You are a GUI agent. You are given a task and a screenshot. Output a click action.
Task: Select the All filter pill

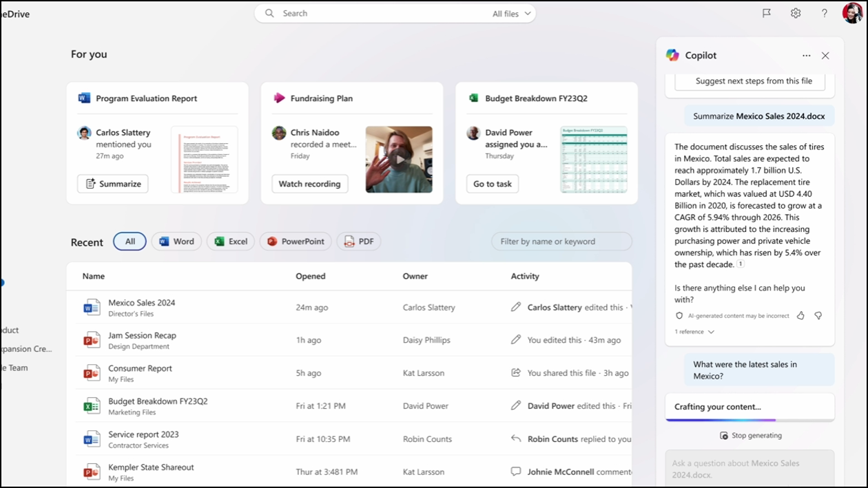point(130,242)
